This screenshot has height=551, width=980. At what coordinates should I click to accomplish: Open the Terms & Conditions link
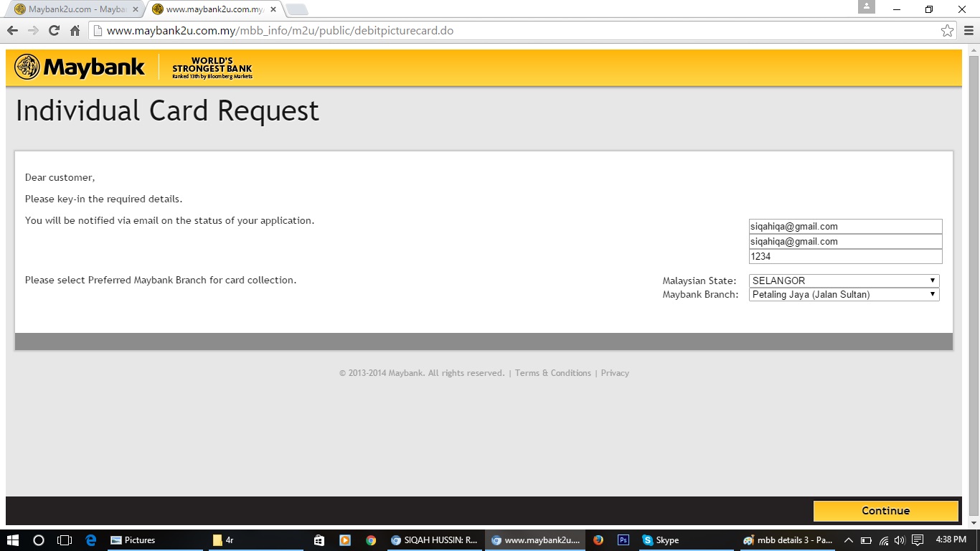553,373
